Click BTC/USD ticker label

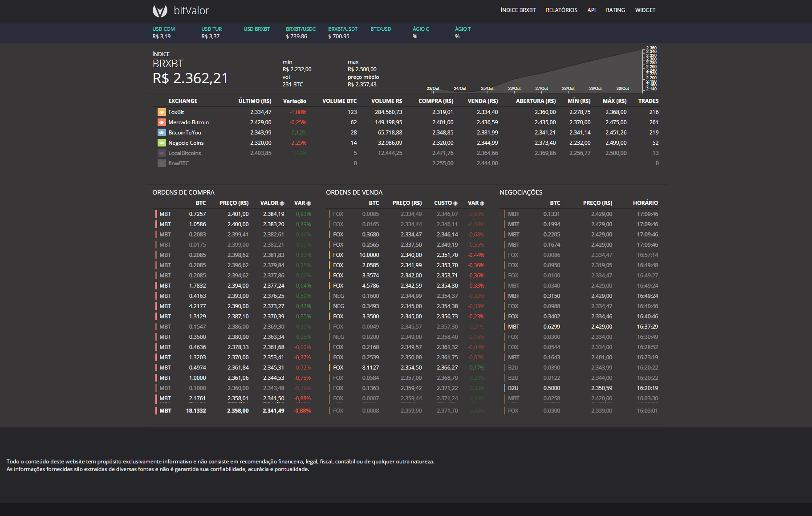[x=381, y=29]
